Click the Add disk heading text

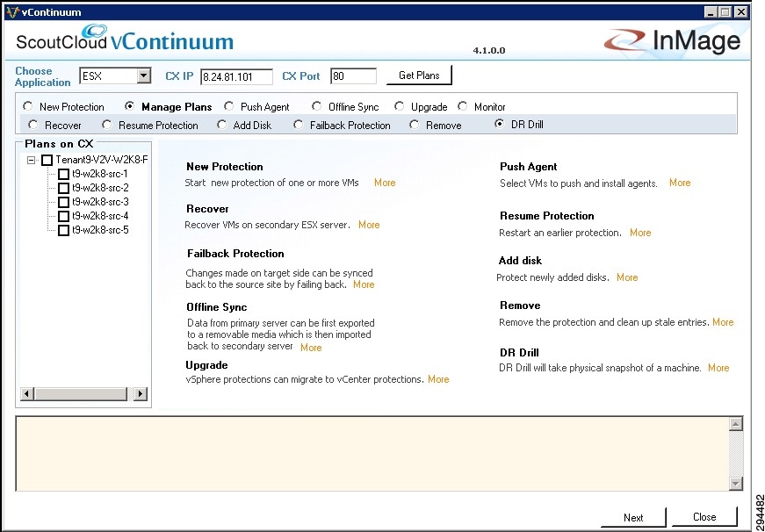520,261
